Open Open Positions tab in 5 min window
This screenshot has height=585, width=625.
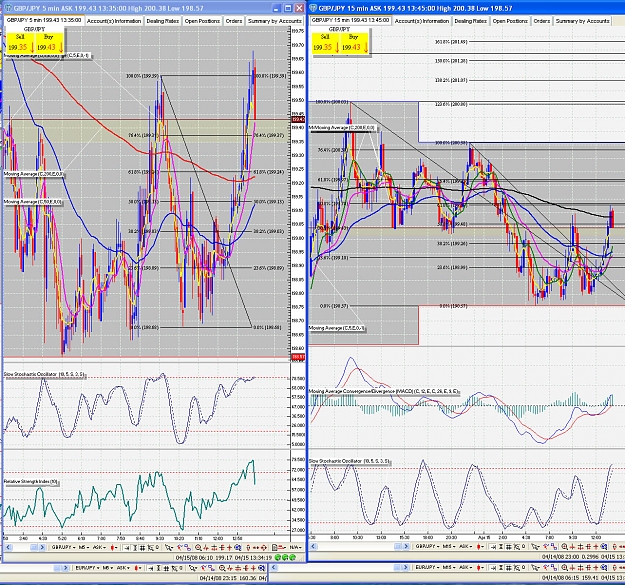(x=202, y=21)
